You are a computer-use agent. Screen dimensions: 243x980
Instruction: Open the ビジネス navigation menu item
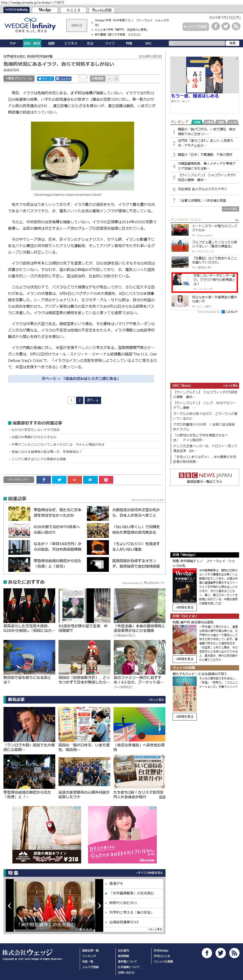(x=71, y=43)
